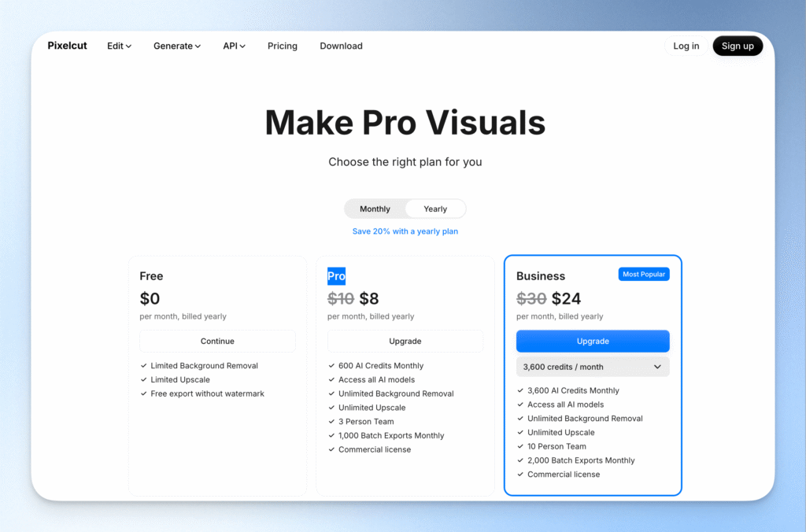
Task: Expand the Generate menu
Action: click(177, 46)
